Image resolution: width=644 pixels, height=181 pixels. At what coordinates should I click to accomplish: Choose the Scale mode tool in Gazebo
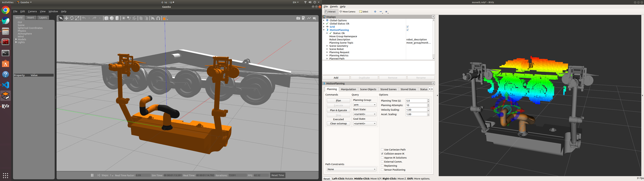[77, 18]
